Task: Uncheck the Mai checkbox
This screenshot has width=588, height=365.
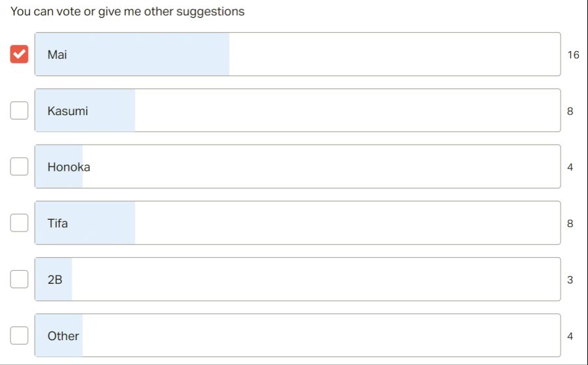Action: coord(19,54)
